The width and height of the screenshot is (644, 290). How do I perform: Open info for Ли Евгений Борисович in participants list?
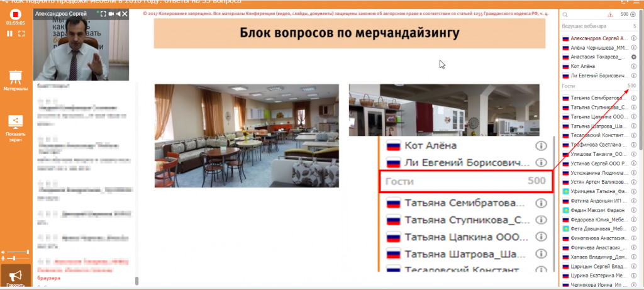(x=633, y=75)
